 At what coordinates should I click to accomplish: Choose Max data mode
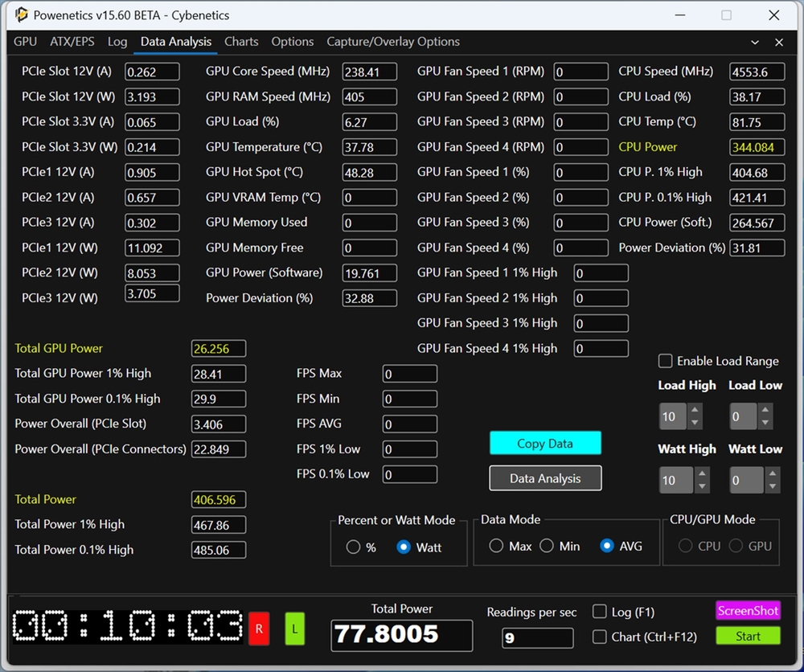point(496,547)
